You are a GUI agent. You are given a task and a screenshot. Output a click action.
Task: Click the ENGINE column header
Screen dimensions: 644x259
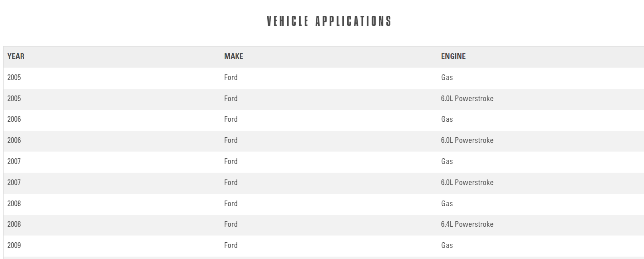point(453,56)
